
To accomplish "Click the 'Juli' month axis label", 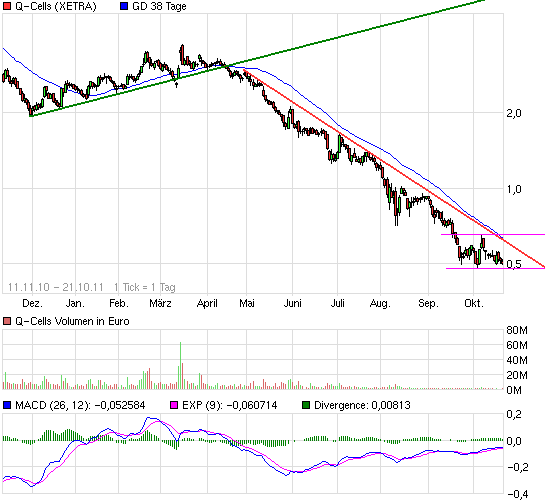I will point(337,303).
